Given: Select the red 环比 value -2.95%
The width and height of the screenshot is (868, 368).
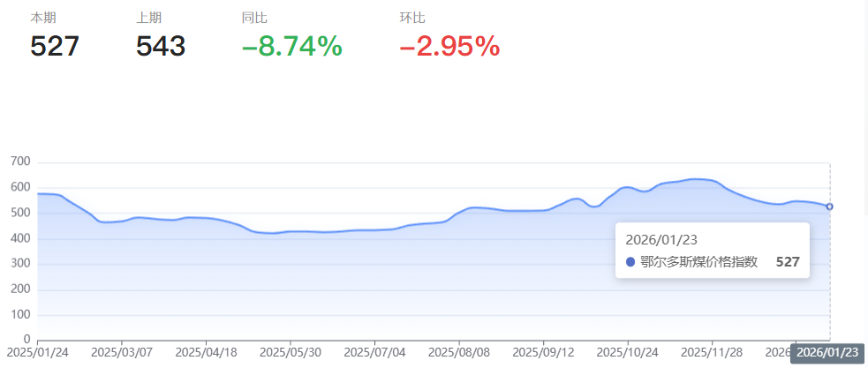Looking at the screenshot, I should pos(449,46).
